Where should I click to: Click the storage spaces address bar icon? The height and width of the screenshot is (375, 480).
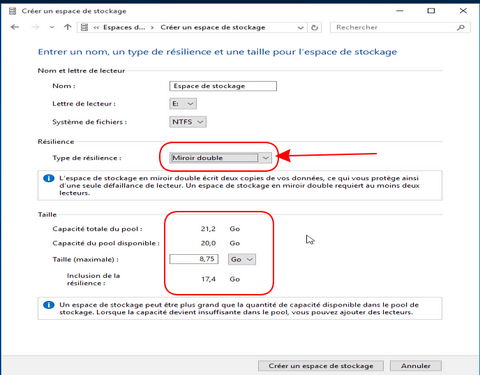[85, 27]
